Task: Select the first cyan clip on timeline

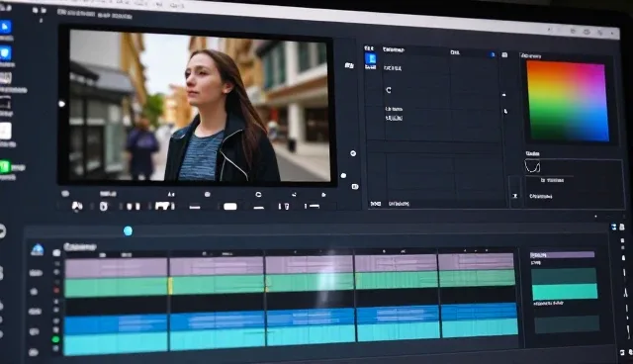Action: tap(117, 344)
